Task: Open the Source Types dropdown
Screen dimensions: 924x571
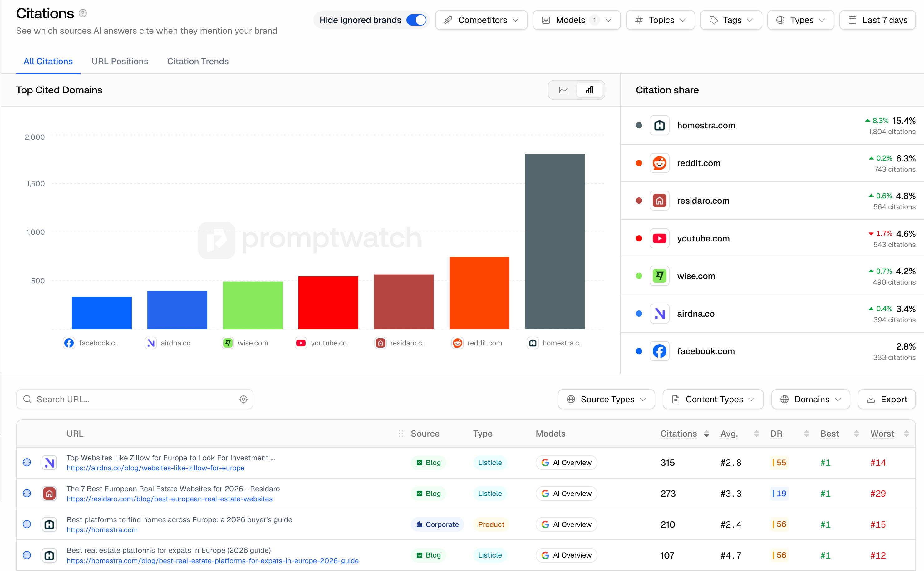Action: (x=606, y=399)
